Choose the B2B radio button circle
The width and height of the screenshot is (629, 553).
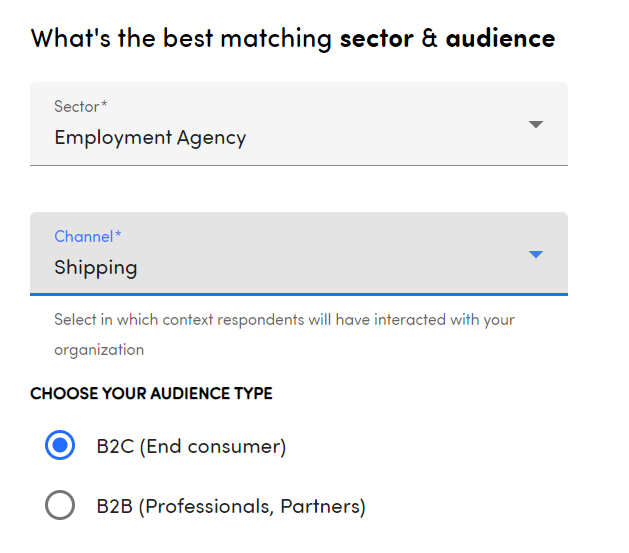[x=60, y=506]
